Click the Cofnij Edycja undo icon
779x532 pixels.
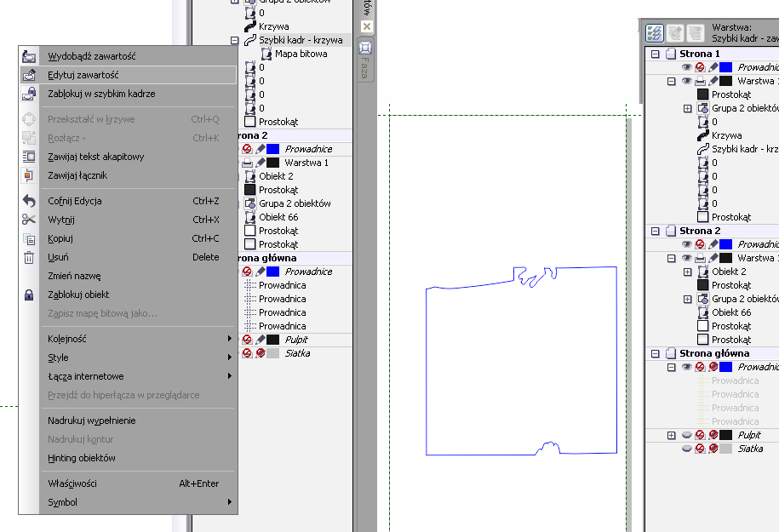(x=29, y=201)
